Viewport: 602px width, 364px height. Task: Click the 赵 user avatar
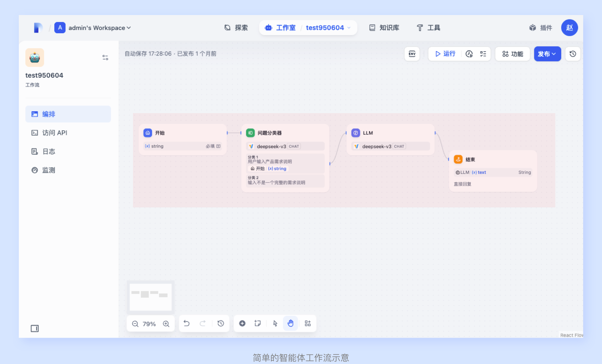pyautogui.click(x=569, y=28)
